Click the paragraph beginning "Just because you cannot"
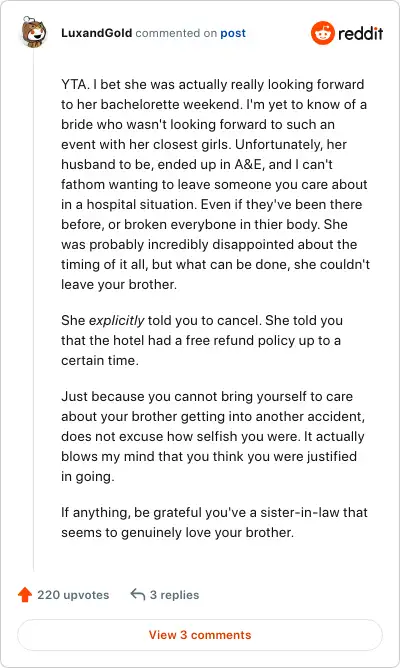This screenshot has width=400, height=668. tap(213, 436)
